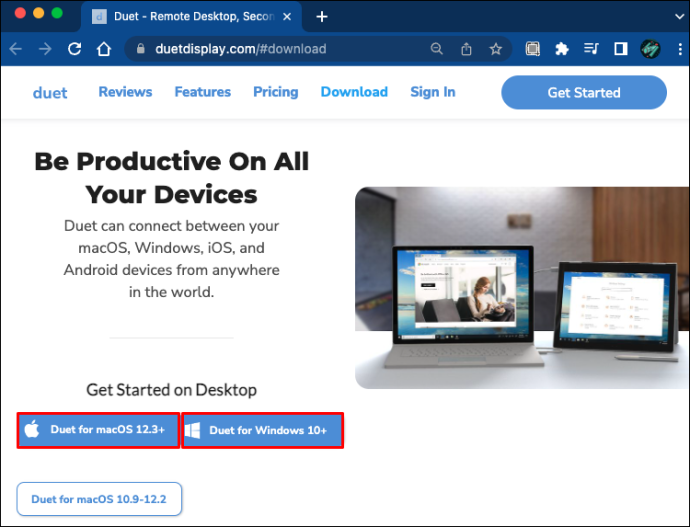Expand the tab search chevron
This screenshot has width=690, height=527.
679,17
